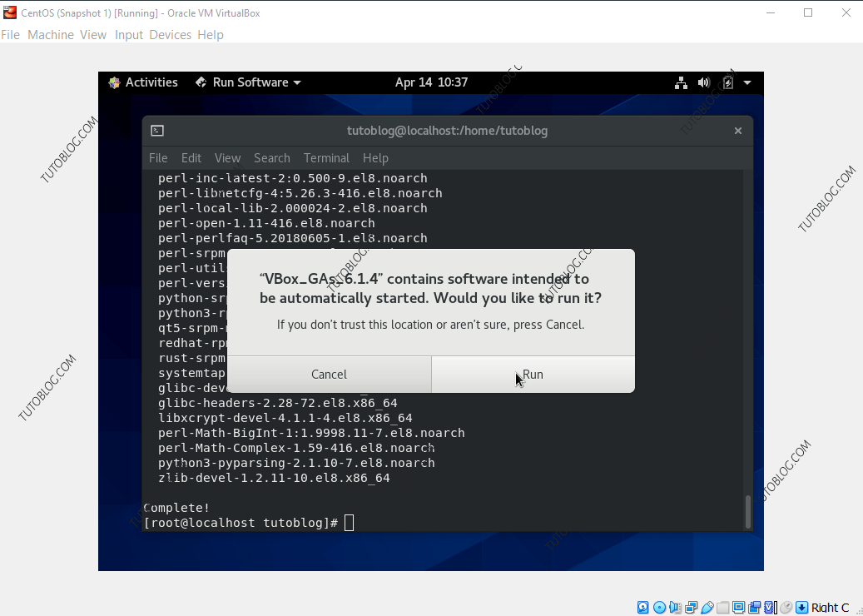863x616 pixels.
Task: Click the line 'python3-pyparsing-2.1.10-7.el8.noarch'
Action: coord(296,462)
